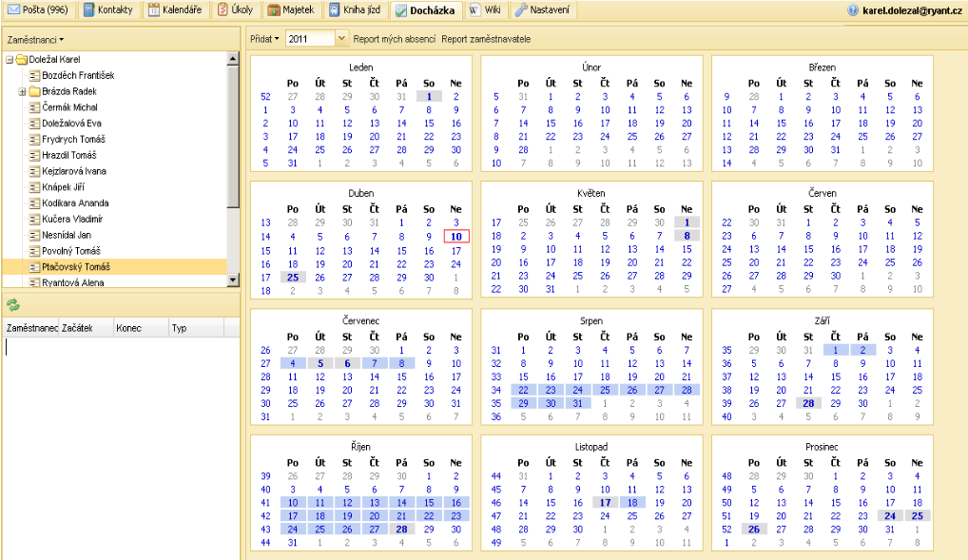Collapse the Doležal Karel tree node
This screenshot has height=560, width=968.
tap(10, 60)
